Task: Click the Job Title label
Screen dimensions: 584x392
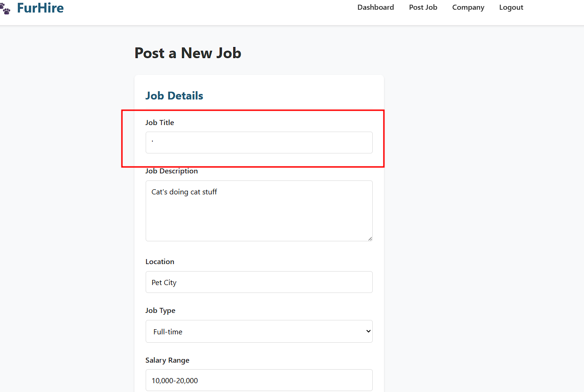Action: (x=160, y=123)
